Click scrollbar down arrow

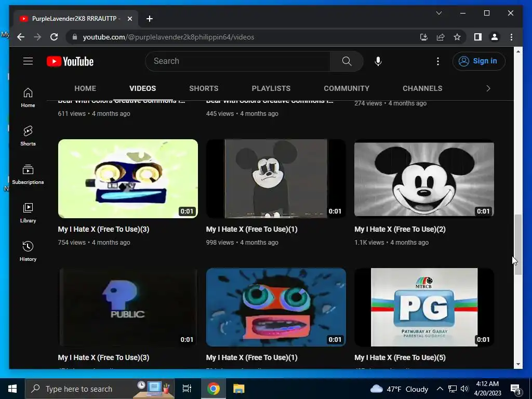pyautogui.click(x=518, y=364)
